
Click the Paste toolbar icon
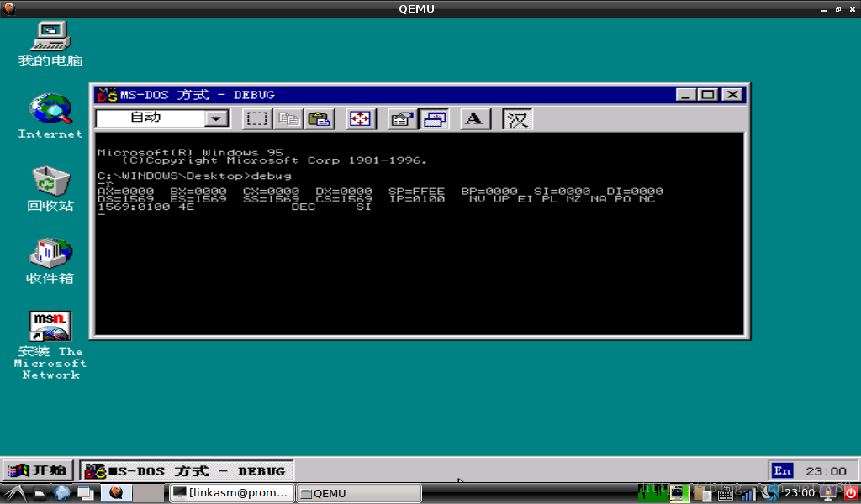pyautogui.click(x=320, y=119)
